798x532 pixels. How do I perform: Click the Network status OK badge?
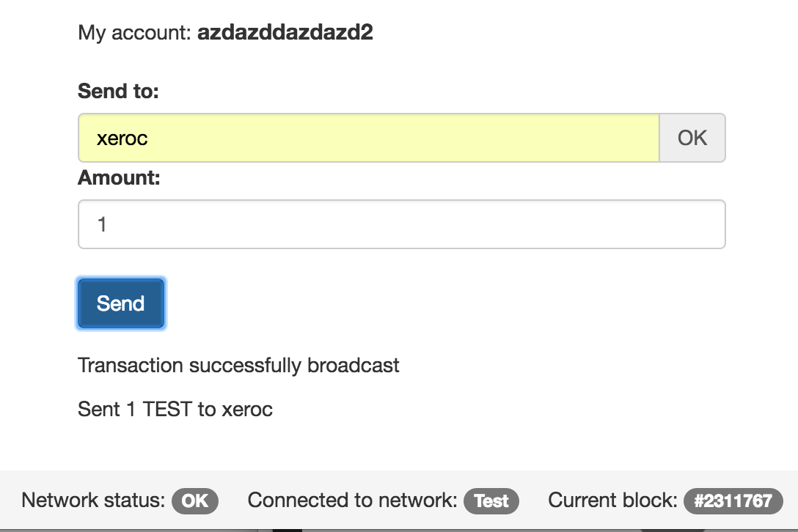coord(195,500)
